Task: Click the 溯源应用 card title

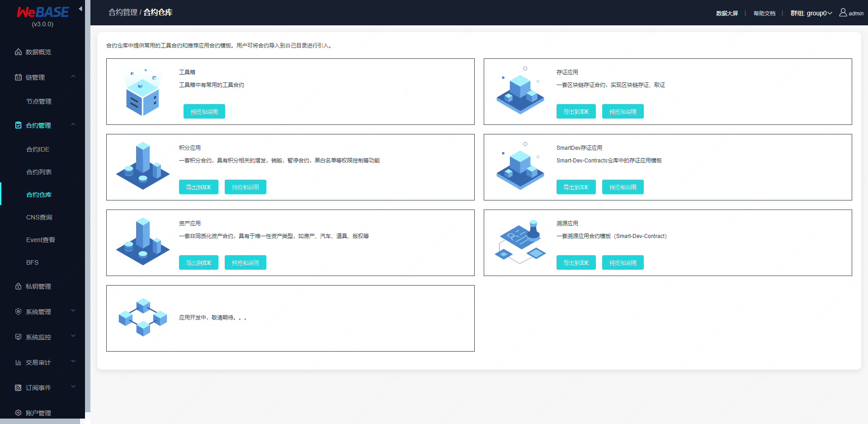Action: [567, 223]
